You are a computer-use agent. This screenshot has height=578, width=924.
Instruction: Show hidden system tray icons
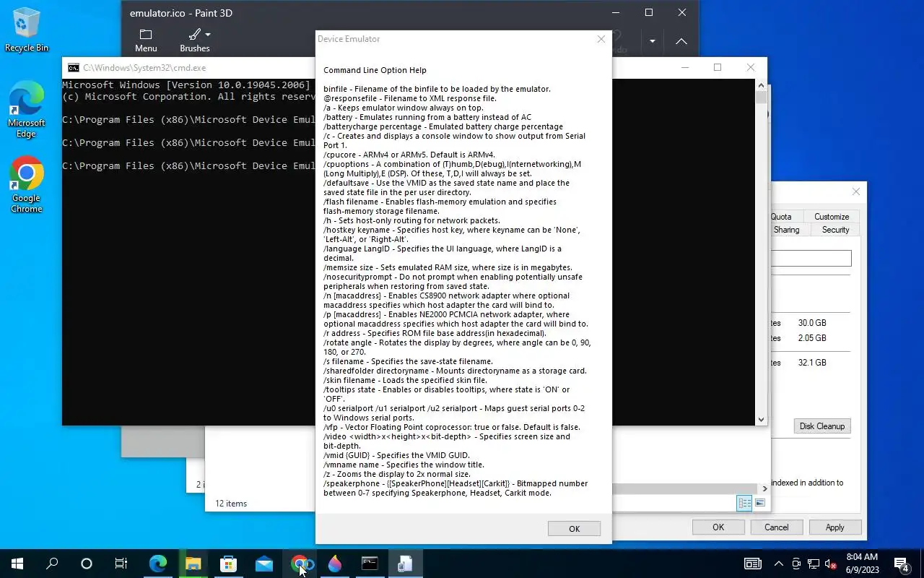(x=779, y=564)
